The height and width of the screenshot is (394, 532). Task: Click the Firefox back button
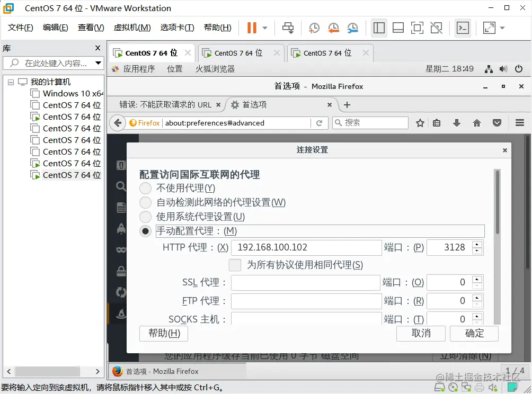[x=118, y=123]
